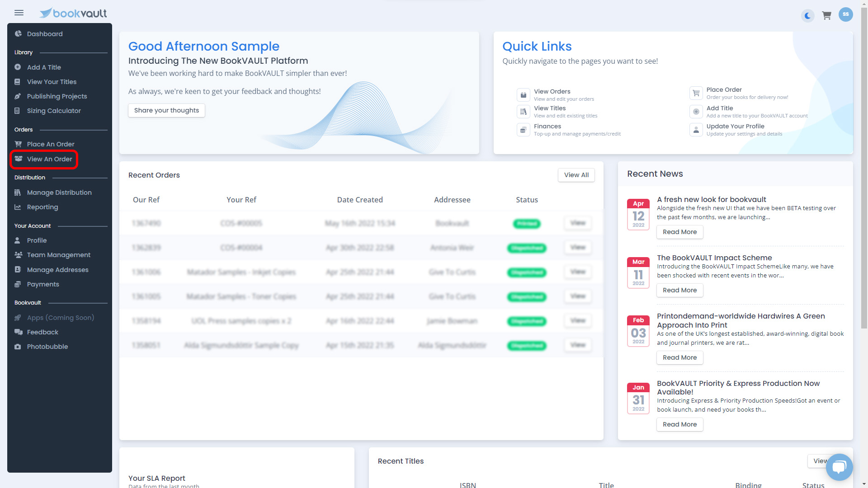868x488 pixels.
Task: Open the Payments page
Action: [x=42, y=284]
